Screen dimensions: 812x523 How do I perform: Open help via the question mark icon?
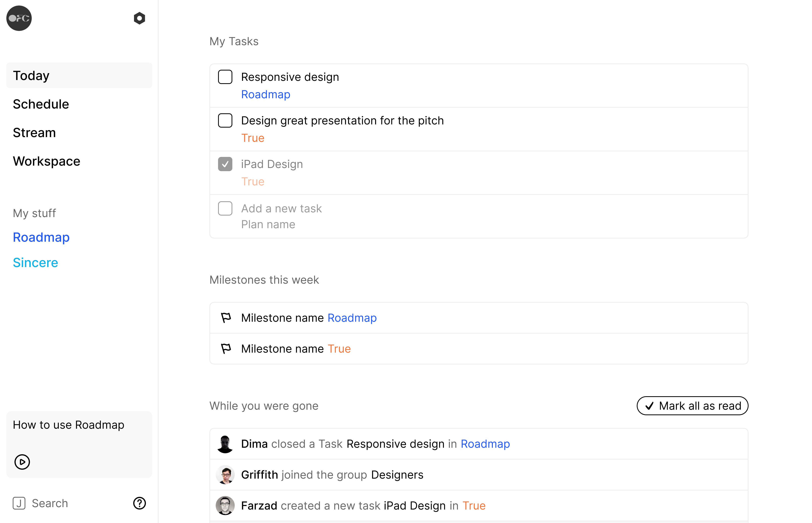point(139,503)
